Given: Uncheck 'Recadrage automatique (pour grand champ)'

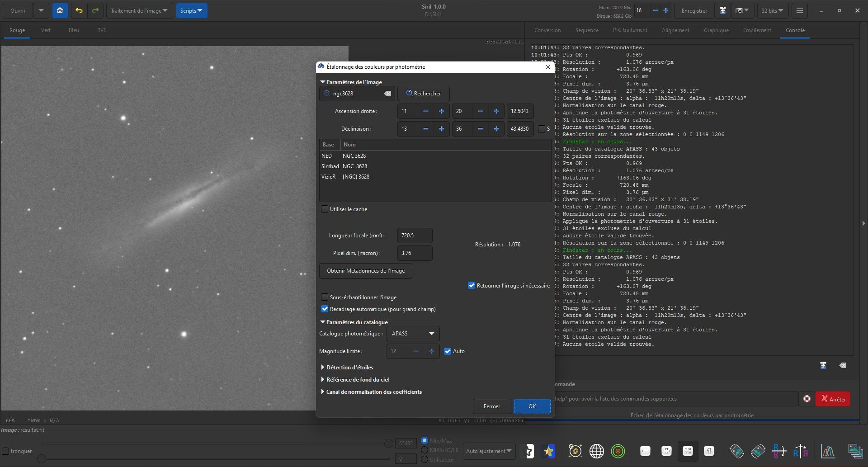Looking at the screenshot, I should click(x=325, y=309).
